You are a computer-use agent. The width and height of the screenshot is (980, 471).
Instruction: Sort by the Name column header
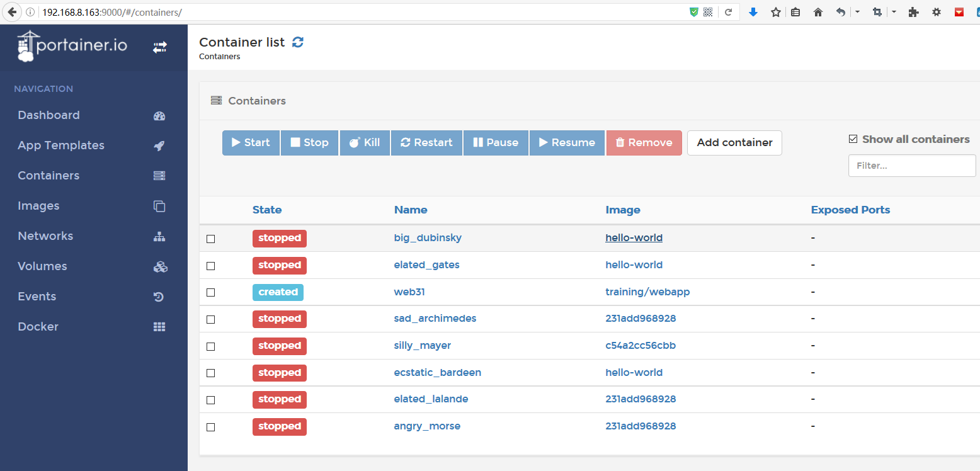click(411, 210)
